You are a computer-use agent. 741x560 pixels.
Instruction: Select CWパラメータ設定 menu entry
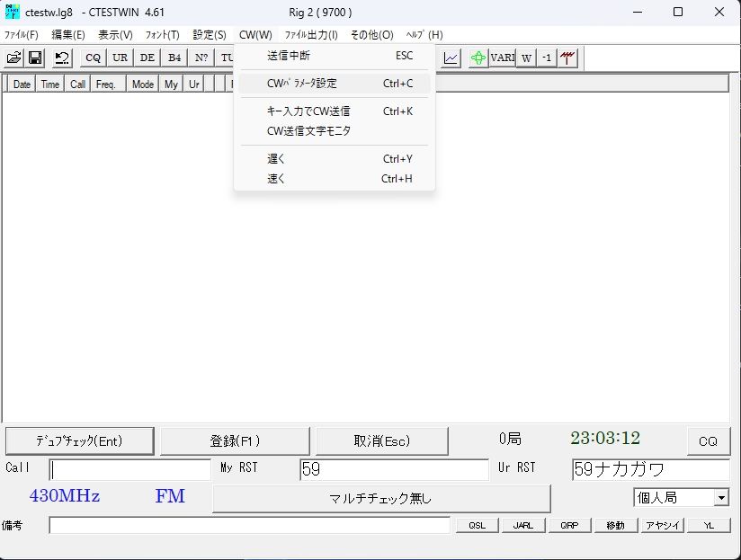coord(335,84)
